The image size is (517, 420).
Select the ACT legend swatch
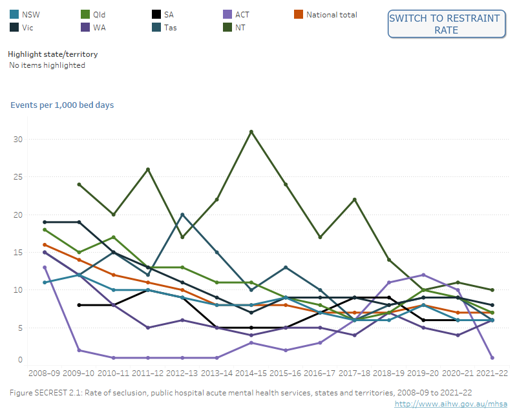(228, 14)
